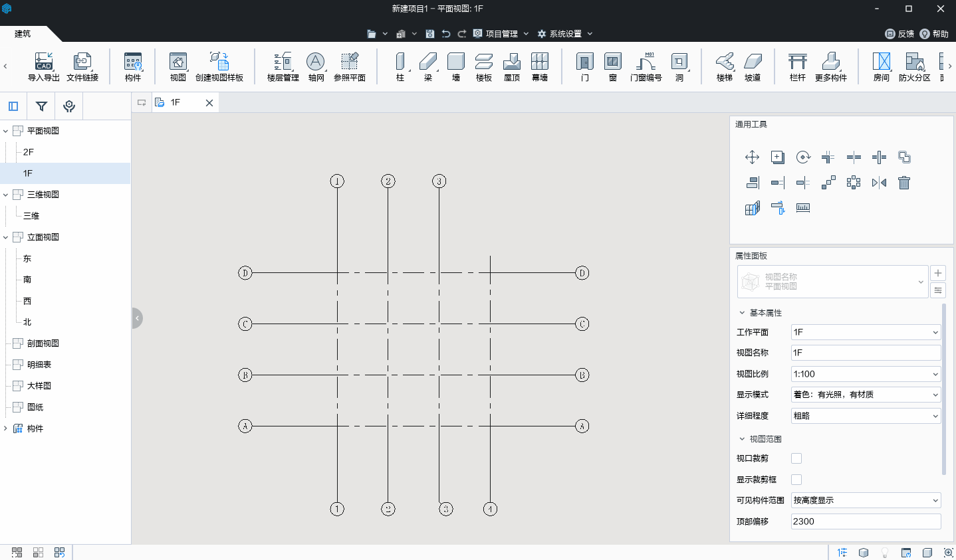Viewport: 956px width, 560px height.
Task: Expand the 构件 tree node
Action: (5, 428)
